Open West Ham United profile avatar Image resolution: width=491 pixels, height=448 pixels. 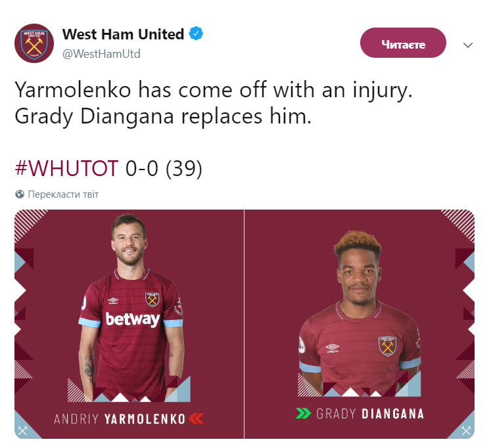point(34,43)
